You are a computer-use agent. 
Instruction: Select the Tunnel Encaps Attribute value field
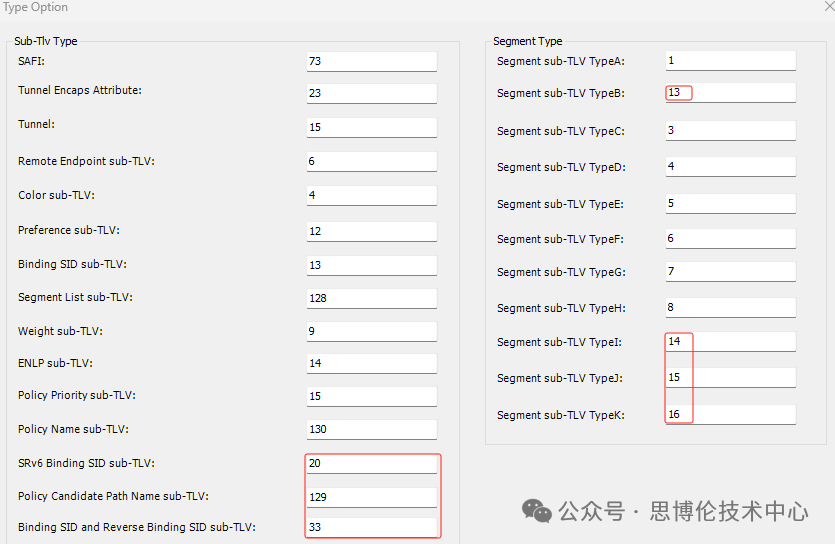pyautogui.click(x=371, y=94)
